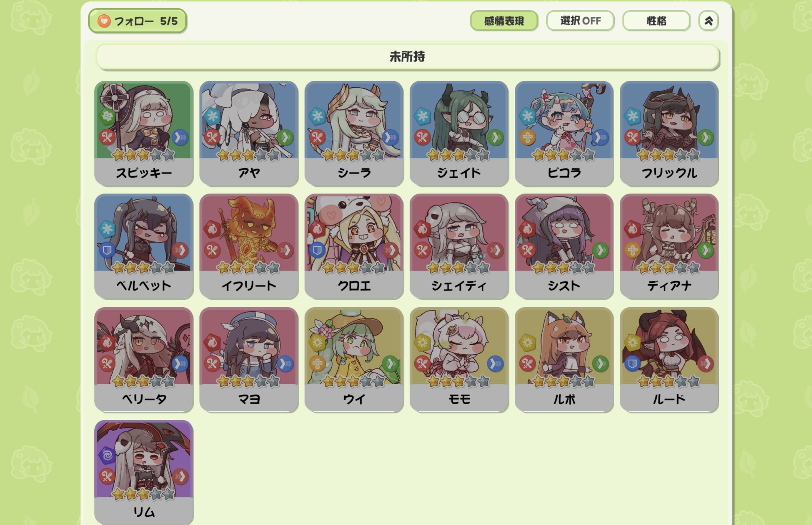Image resolution: width=812 pixels, height=525 pixels.
Task: Click the red sword attack icon on シスト
Action: pyautogui.click(x=527, y=250)
